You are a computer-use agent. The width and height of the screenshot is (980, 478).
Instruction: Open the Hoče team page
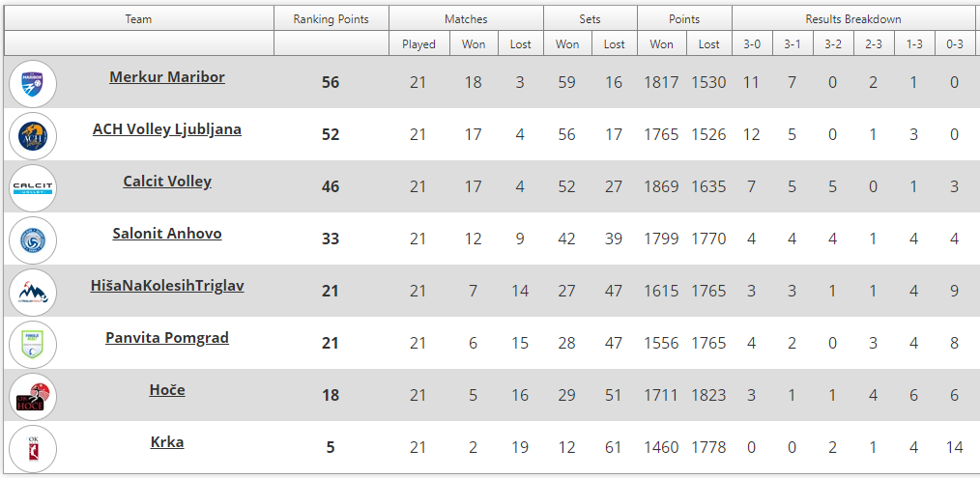tap(167, 390)
